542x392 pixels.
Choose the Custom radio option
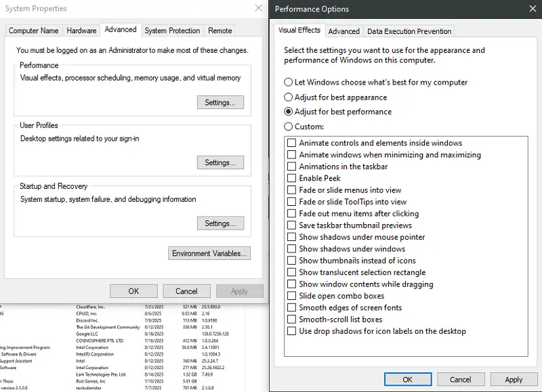coord(289,127)
